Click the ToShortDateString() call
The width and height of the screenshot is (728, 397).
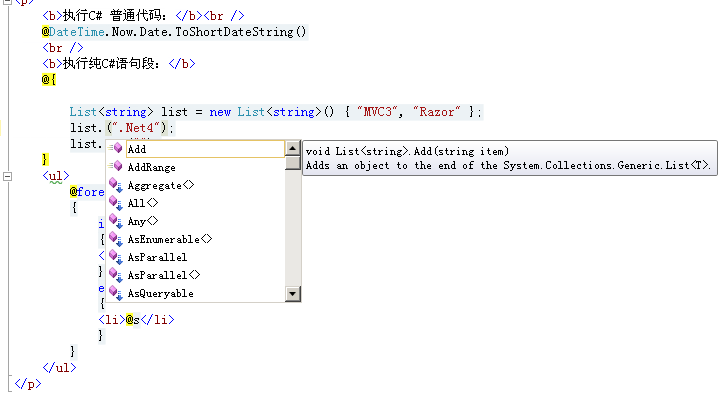point(241,32)
